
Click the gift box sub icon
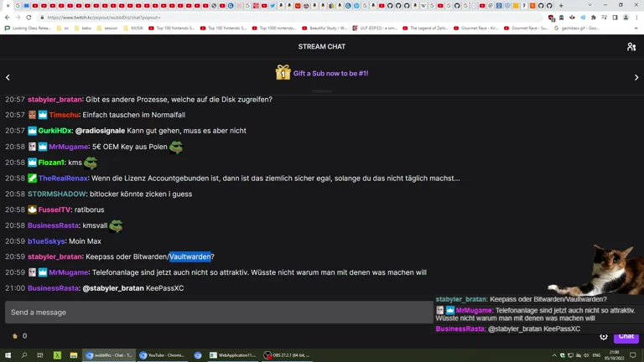[x=283, y=73]
